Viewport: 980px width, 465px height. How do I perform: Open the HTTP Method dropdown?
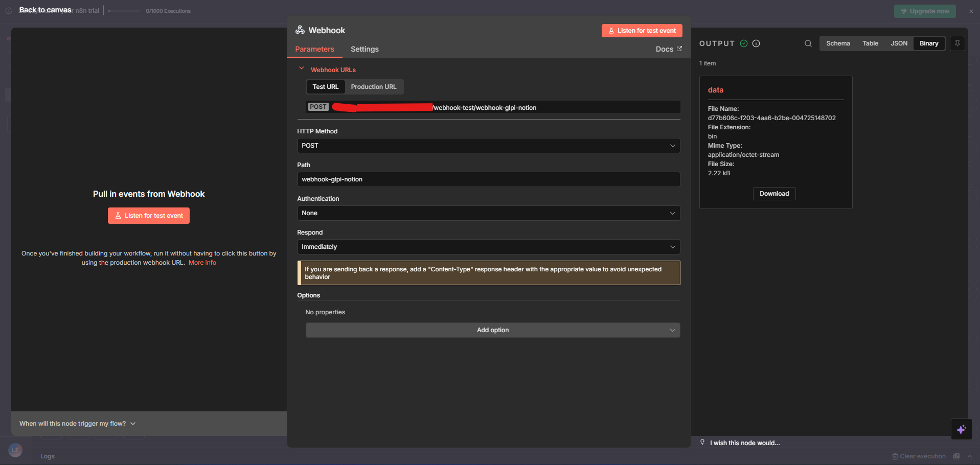(488, 146)
